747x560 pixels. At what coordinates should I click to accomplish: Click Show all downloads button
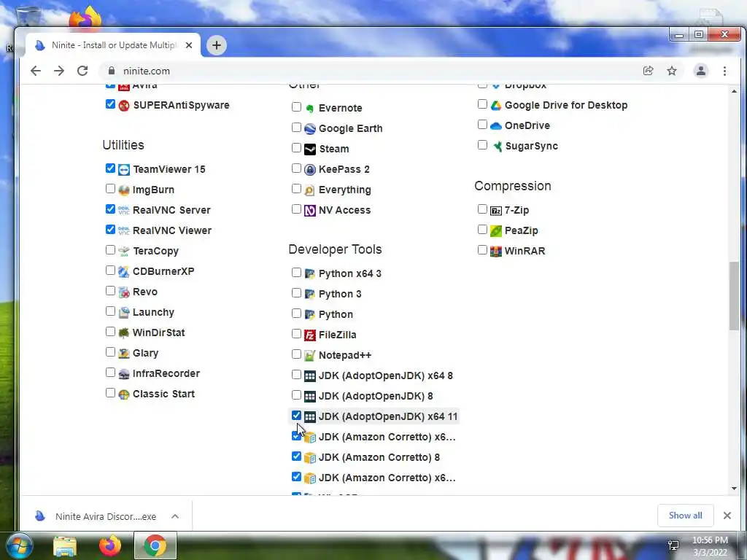685,516
